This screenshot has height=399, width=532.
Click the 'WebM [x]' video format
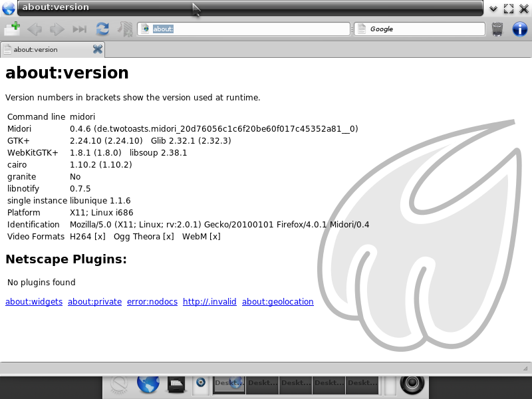click(x=201, y=237)
